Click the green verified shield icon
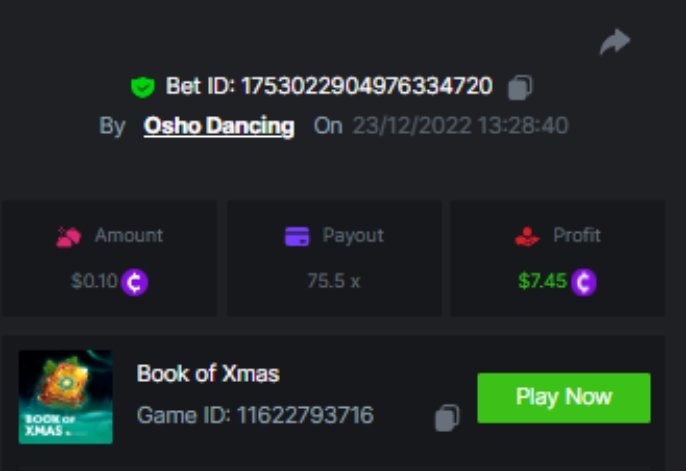The image size is (686, 471). [x=143, y=87]
